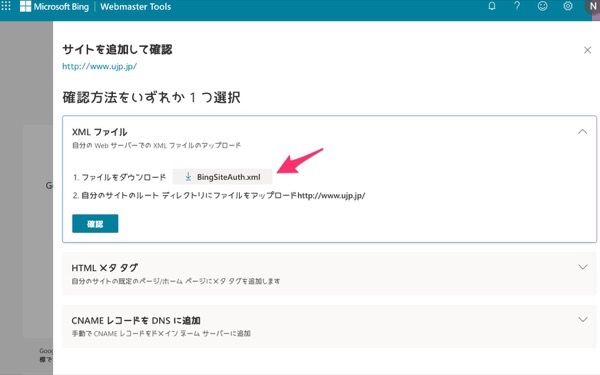Click the 確認 verify button
Image resolution: width=600 pixels, height=375 pixels.
tap(95, 224)
